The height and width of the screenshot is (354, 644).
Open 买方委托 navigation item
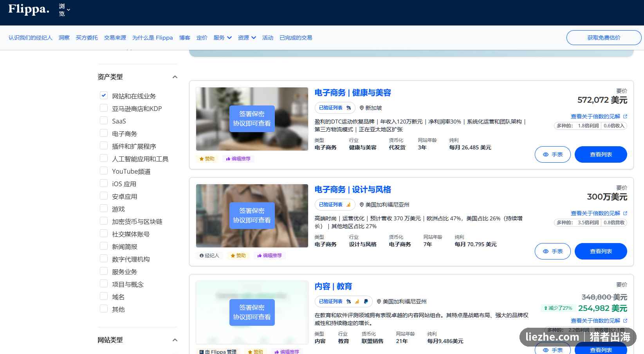[87, 38]
